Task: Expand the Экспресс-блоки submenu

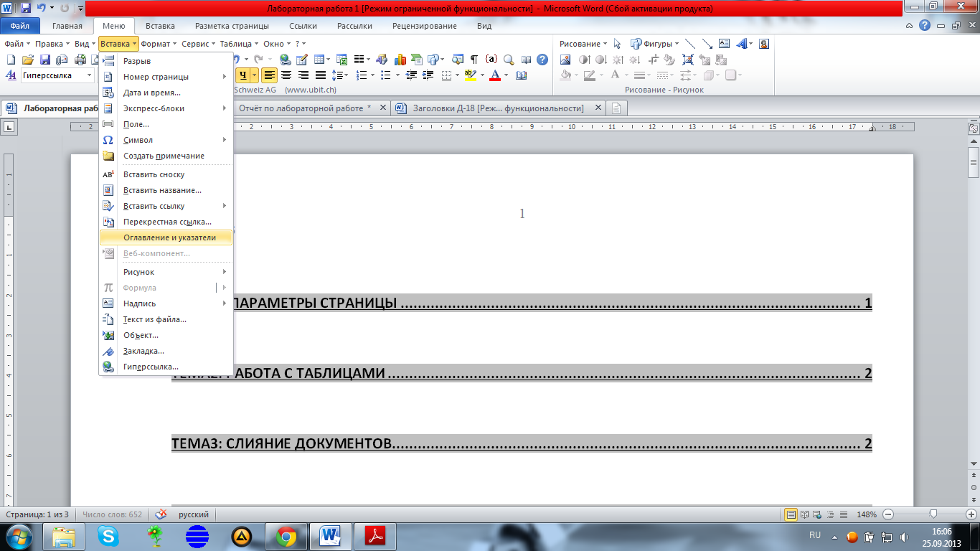Action: 166,108
